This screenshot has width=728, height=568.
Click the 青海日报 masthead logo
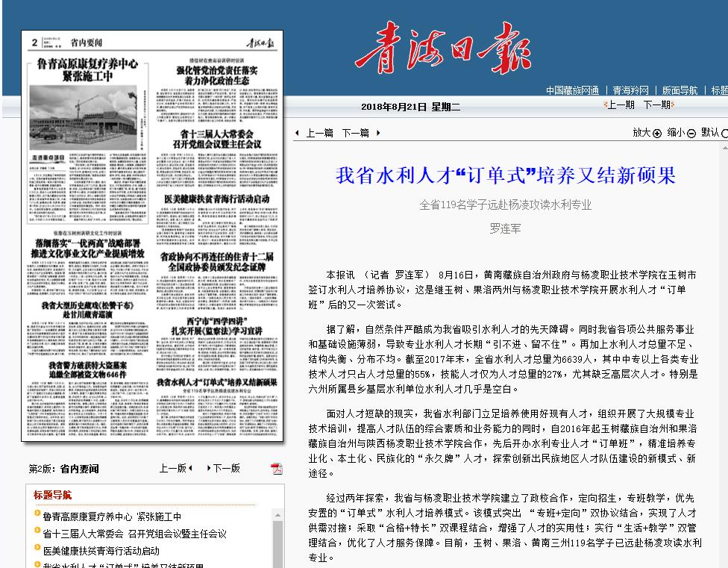click(444, 47)
